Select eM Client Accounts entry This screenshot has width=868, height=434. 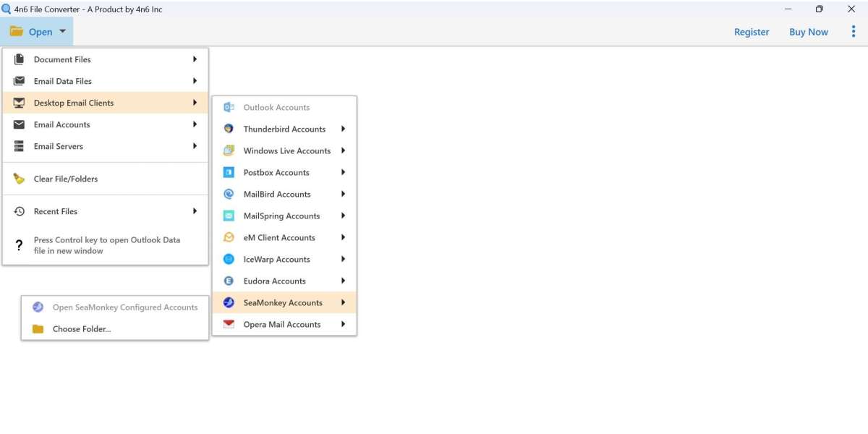click(x=284, y=237)
